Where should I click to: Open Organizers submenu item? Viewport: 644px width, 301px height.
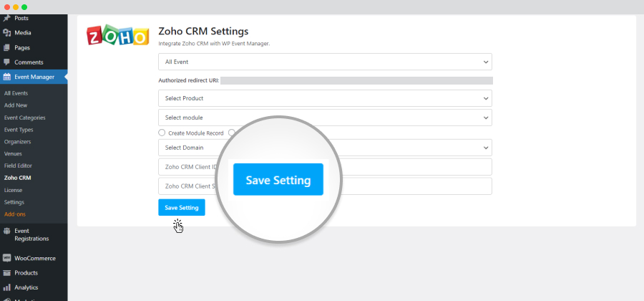[17, 141]
